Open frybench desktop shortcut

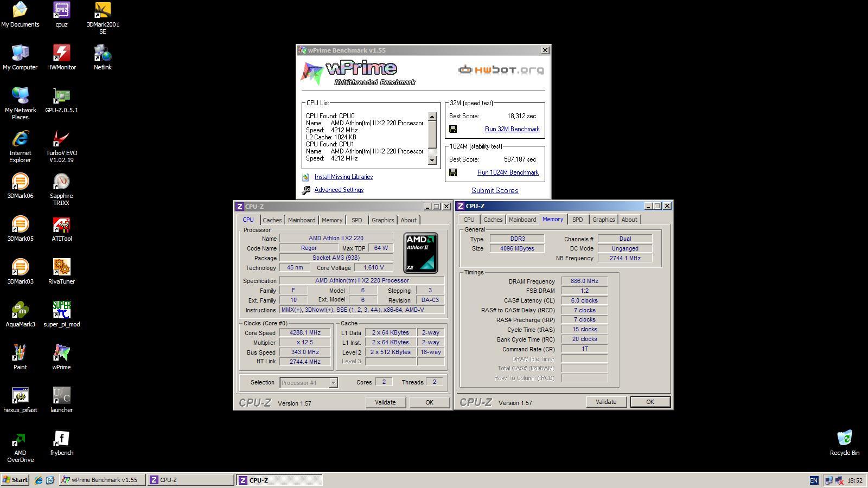61,443
